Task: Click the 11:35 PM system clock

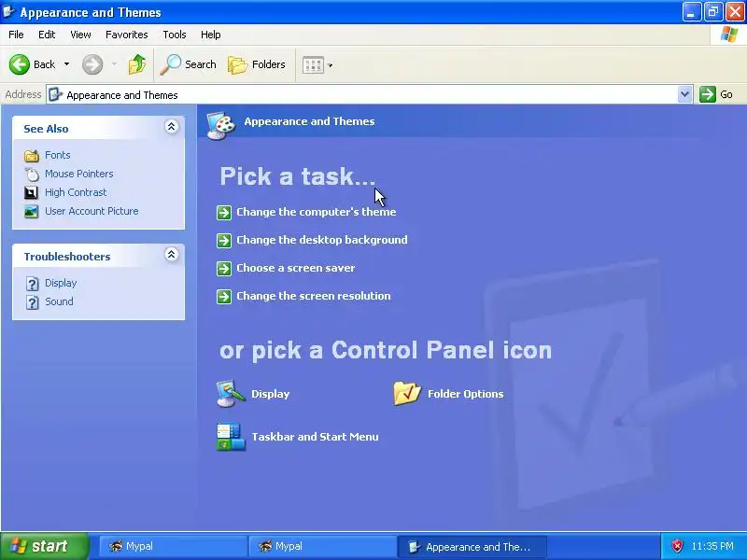Action: coord(712,546)
